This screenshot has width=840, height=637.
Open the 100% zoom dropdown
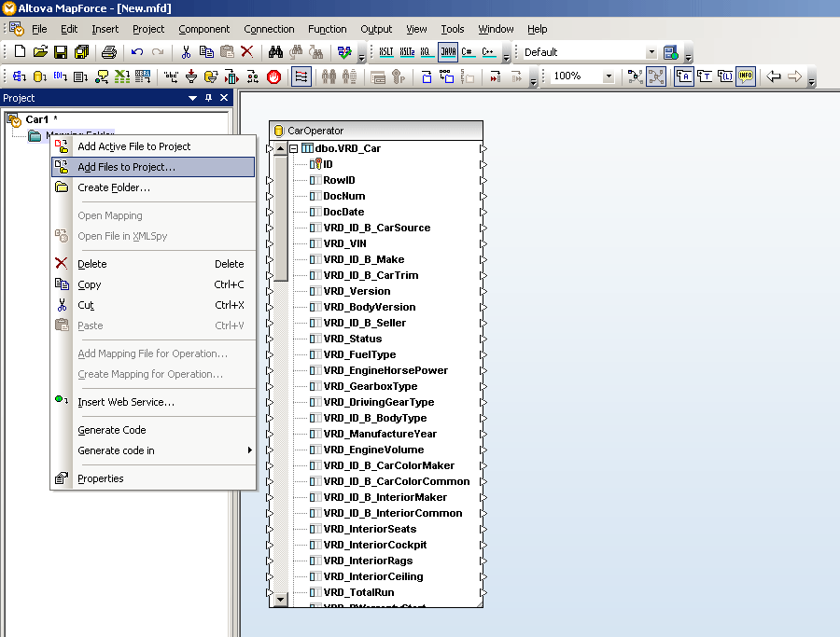pos(608,76)
